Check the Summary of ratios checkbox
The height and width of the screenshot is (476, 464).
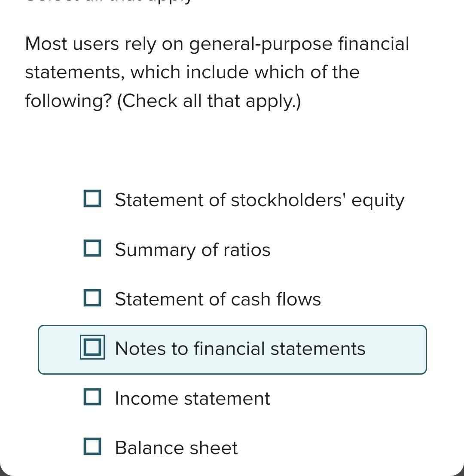coord(92,249)
